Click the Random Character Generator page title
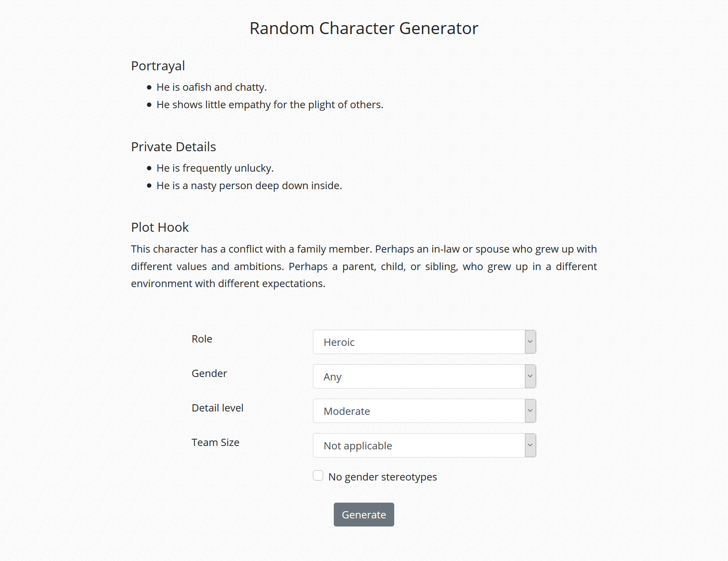Image resolution: width=728 pixels, height=561 pixels. click(x=364, y=29)
